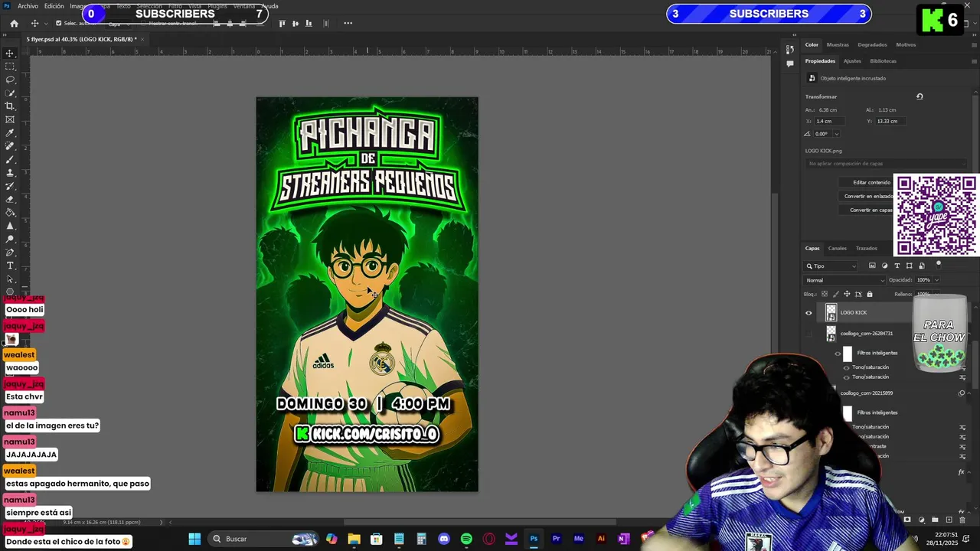Open Spotify from the taskbar
Viewport: 980px width, 551px height.
coord(466,539)
